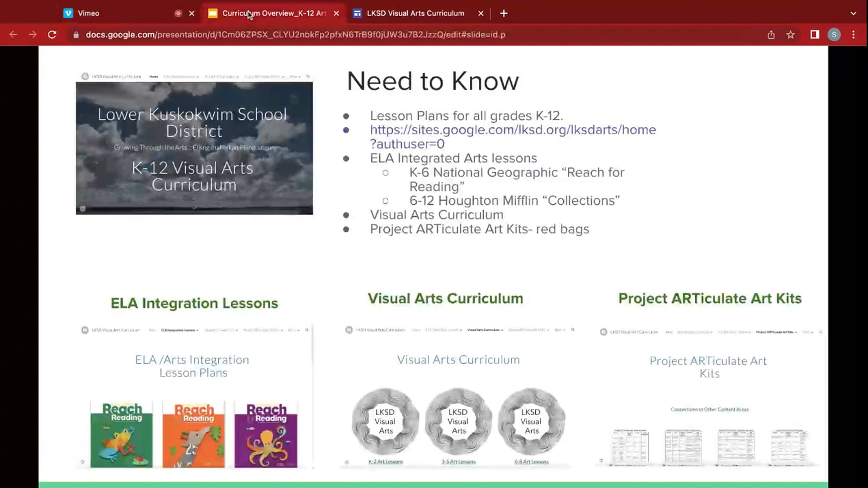
Task: Click the Need to Know heading
Action: click(433, 81)
